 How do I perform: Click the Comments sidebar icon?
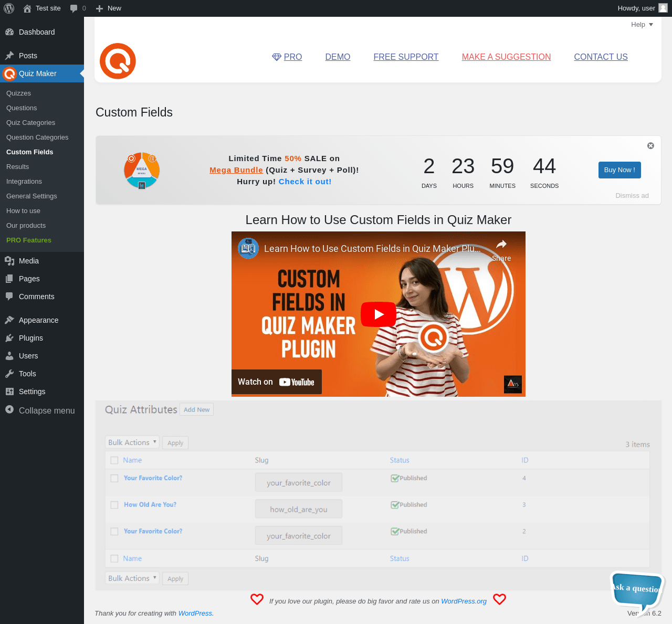(9, 297)
